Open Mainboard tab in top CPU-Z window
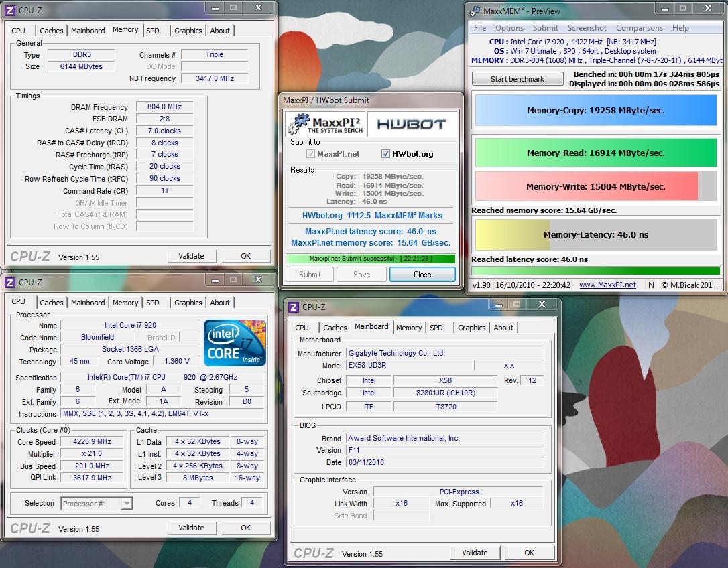This screenshot has width=728, height=568. (x=88, y=31)
